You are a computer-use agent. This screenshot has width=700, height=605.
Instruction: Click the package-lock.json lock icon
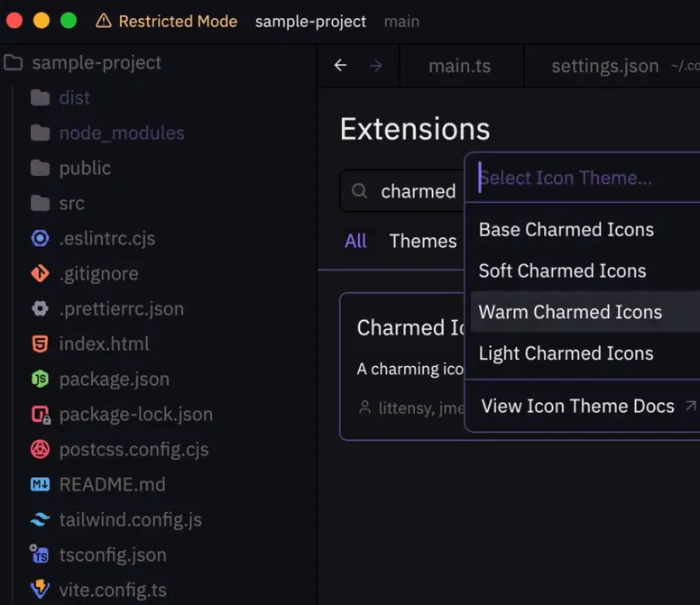[x=41, y=415]
